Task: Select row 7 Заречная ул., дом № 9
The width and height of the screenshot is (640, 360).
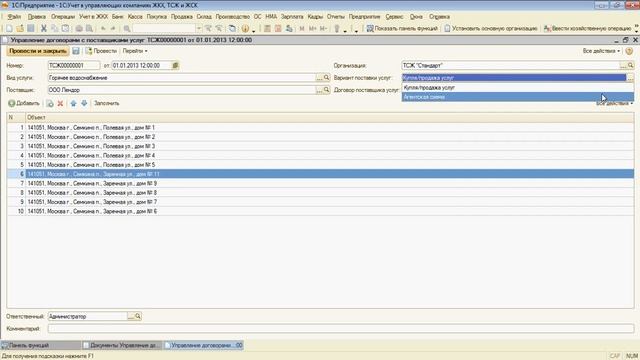Action: 320,183
